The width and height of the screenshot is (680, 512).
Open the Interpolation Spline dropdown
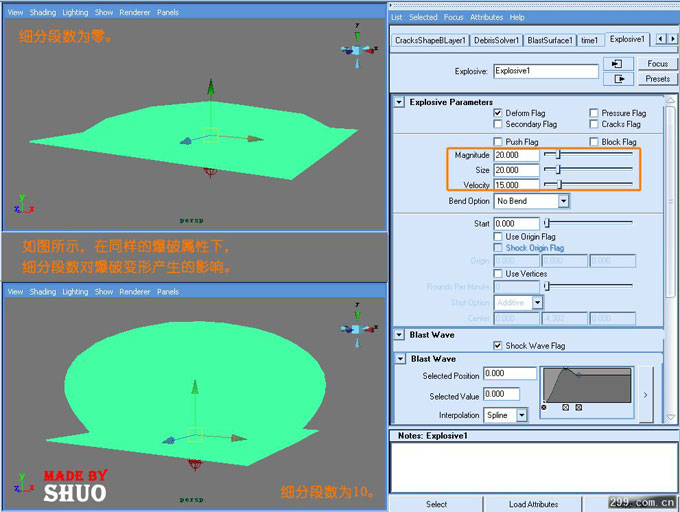(521, 415)
